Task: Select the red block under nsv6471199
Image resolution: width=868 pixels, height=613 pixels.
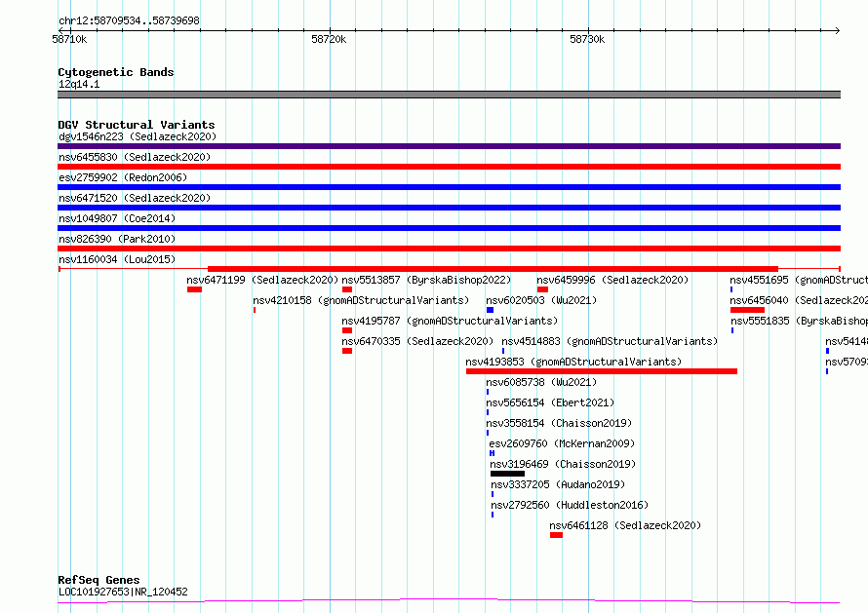Action: coord(194,289)
